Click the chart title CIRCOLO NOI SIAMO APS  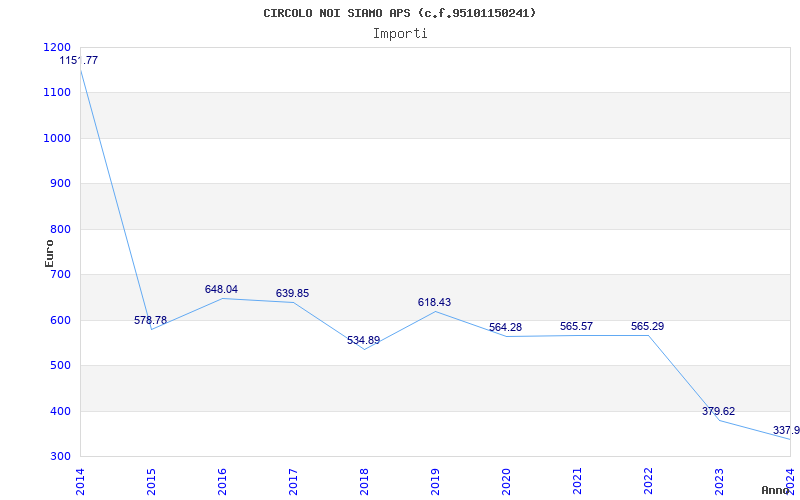click(399, 13)
